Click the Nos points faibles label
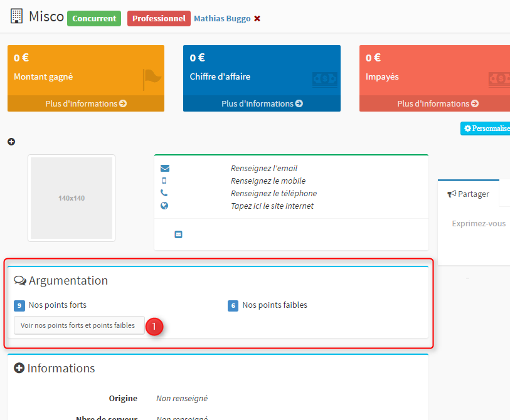 tap(275, 305)
